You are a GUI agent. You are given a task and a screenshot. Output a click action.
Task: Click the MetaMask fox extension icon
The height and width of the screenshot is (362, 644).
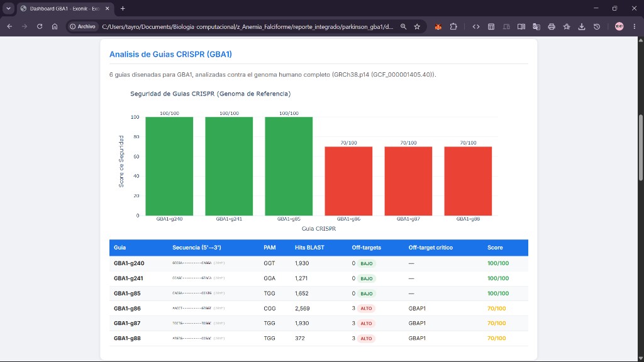pyautogui.click(x=438, y=26)
